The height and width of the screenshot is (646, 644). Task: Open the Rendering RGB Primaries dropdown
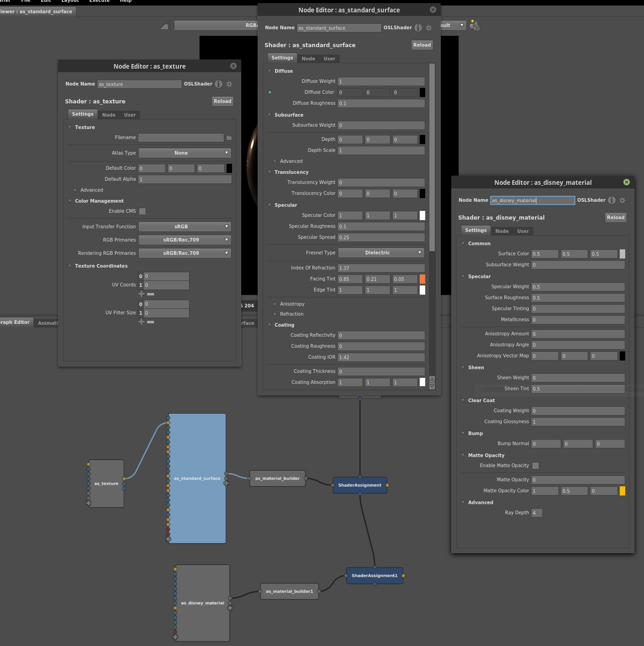pyautogui.click(x=185, y=253)
